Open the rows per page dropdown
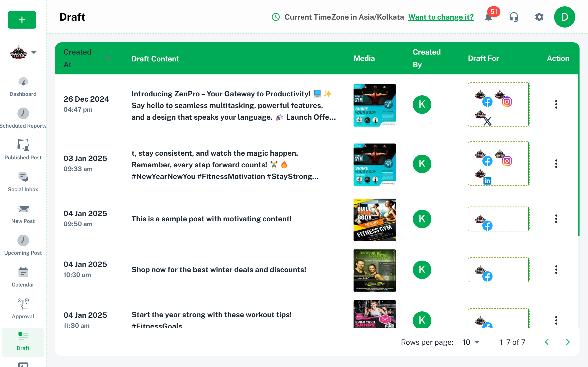This screenshot has height=367, width=588. tap(471, 342)
